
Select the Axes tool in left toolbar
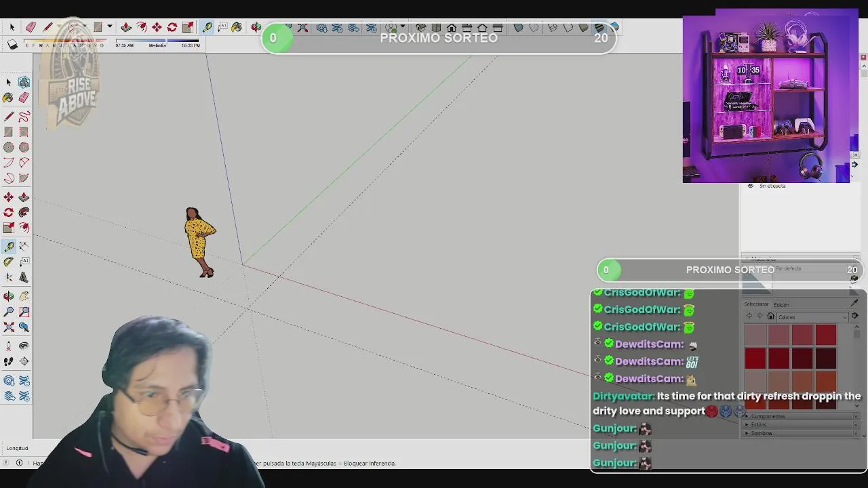click(x=9, y=278)
